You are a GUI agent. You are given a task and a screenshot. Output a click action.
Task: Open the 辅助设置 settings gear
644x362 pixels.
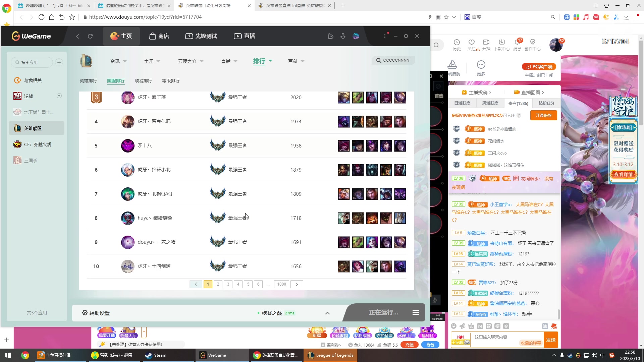[x=85, y=313]
